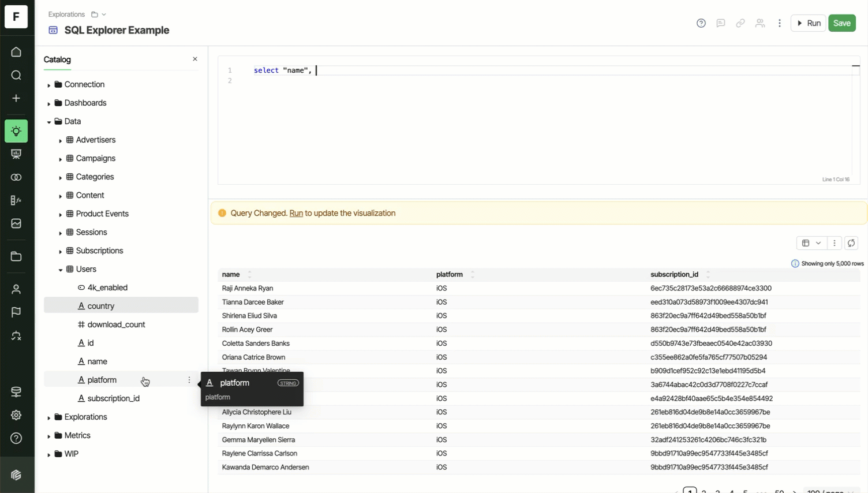The width and height of the screenshot is (868, 493).
Task: Click the Run link in the Query Changed banner
Action: click(296, 213)
